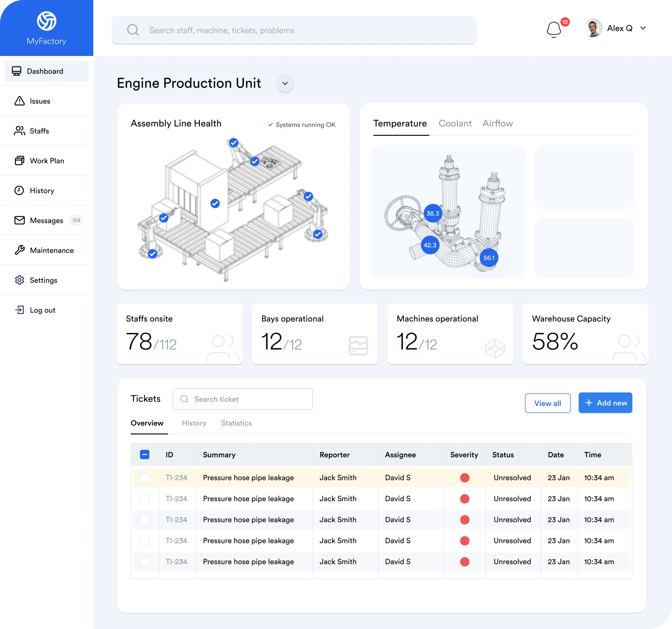Click the 12 notifications badge

tap(565, 22)
